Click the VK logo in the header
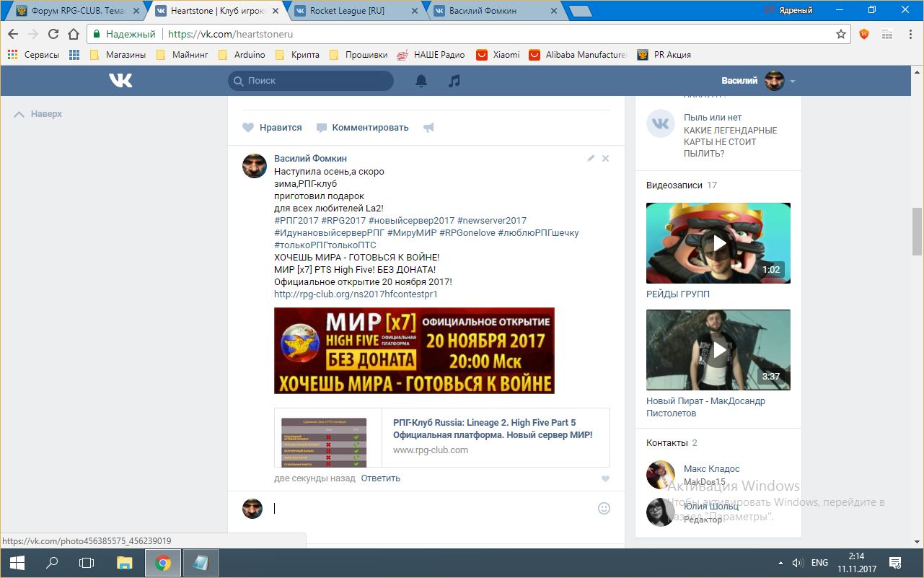924x578 pixels. pyautogui.click(x=120, y=81)
